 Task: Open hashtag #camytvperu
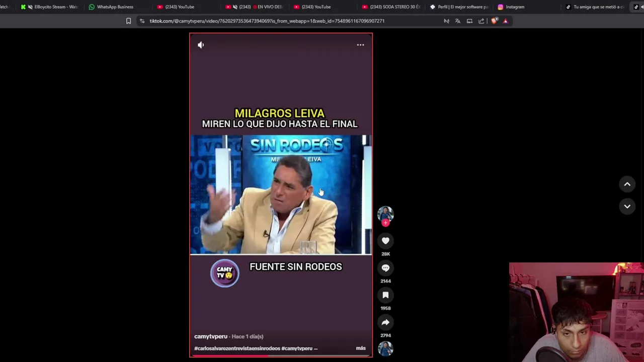(x=297, y=348)
